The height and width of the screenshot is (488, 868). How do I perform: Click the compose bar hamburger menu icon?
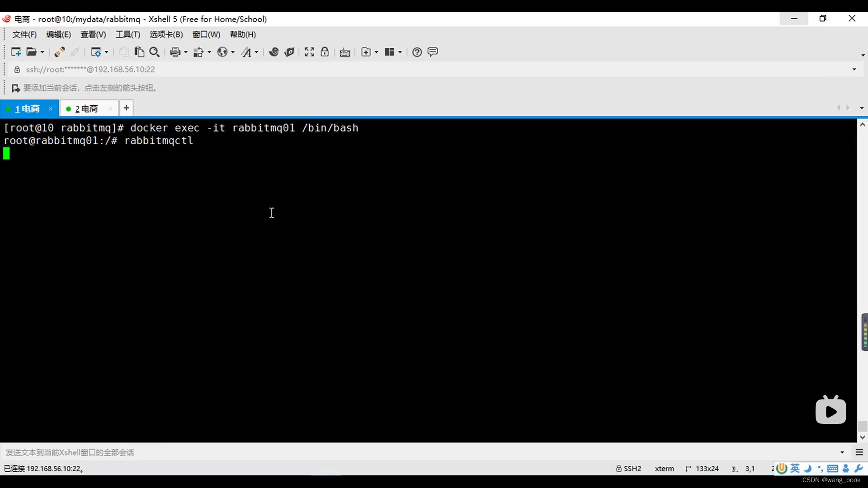coord(859,452)
